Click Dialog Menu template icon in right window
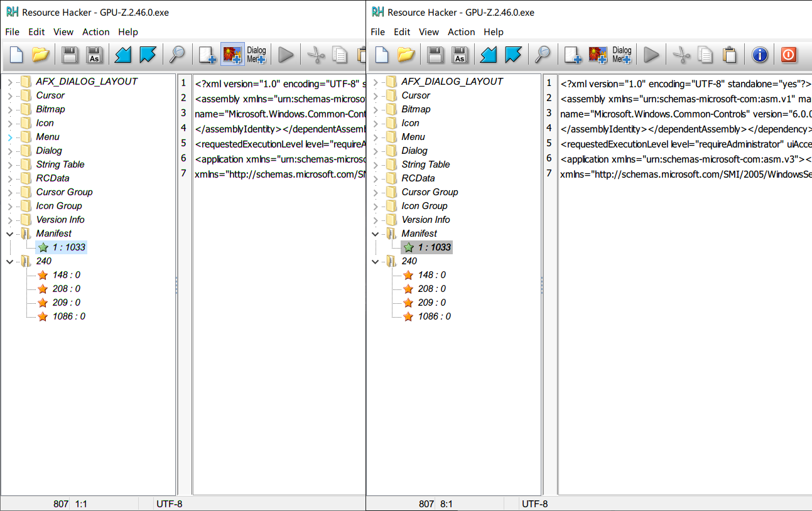The width and height of the screenshot is (812, 511). point(622,55)
